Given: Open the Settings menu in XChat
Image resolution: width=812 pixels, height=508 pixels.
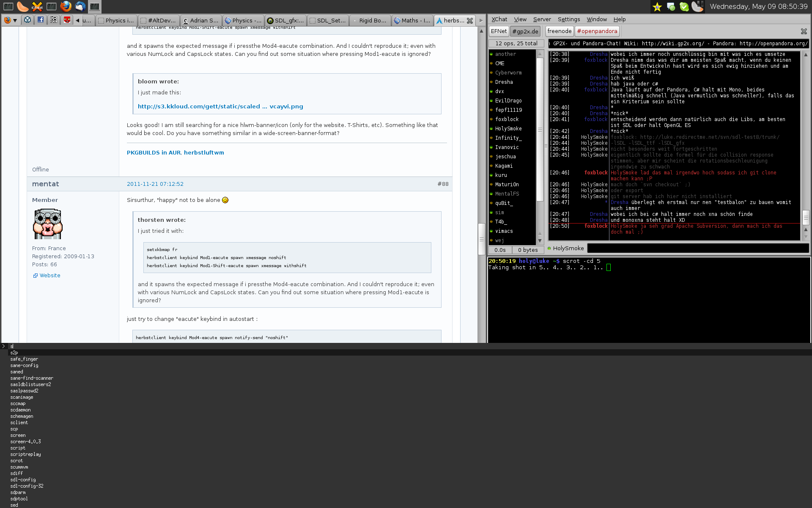Looking at the screenshot, I should tap(569, 19).
